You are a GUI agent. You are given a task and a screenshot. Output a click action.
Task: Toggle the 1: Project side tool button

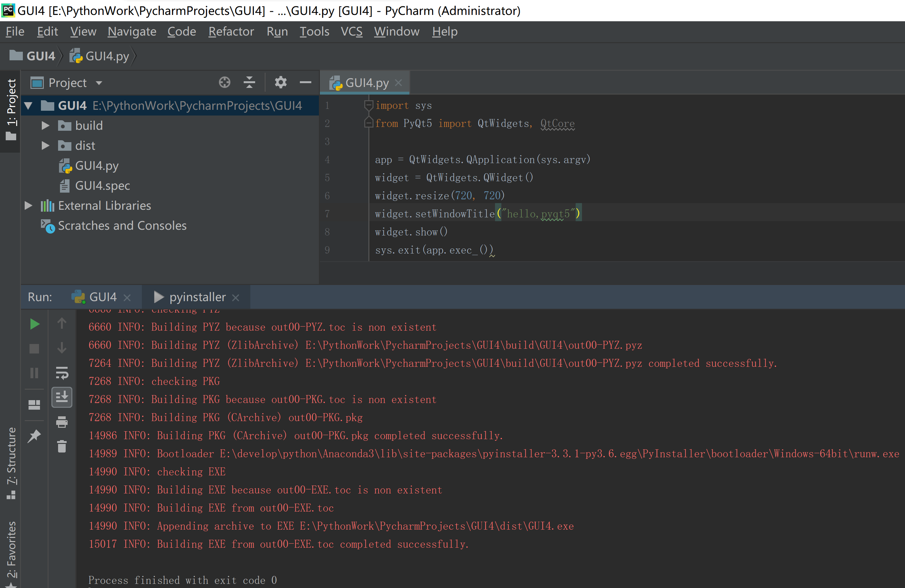click(11, 110)
